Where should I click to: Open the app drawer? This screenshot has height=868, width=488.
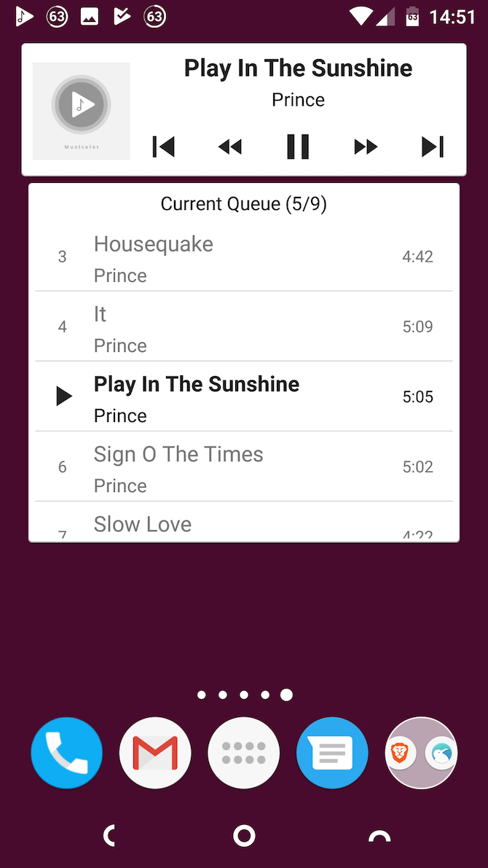point(243,752)
